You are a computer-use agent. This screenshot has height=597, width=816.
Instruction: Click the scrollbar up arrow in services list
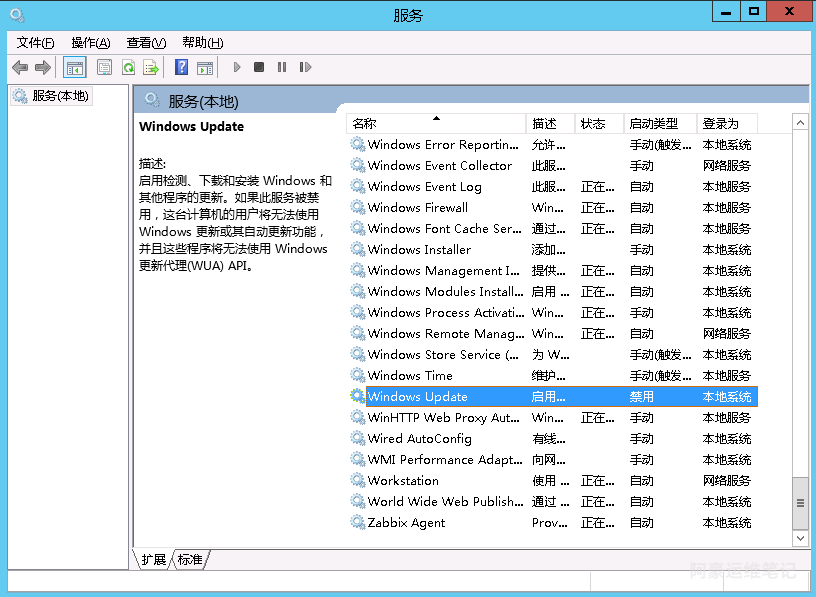[x=800, y=123]
